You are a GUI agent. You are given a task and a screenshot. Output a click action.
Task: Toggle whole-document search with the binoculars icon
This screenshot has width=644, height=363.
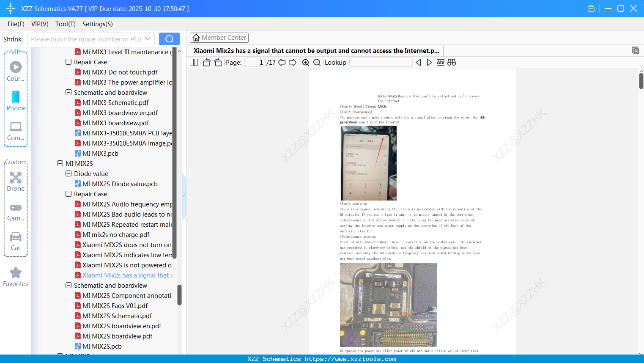[451, 62]
